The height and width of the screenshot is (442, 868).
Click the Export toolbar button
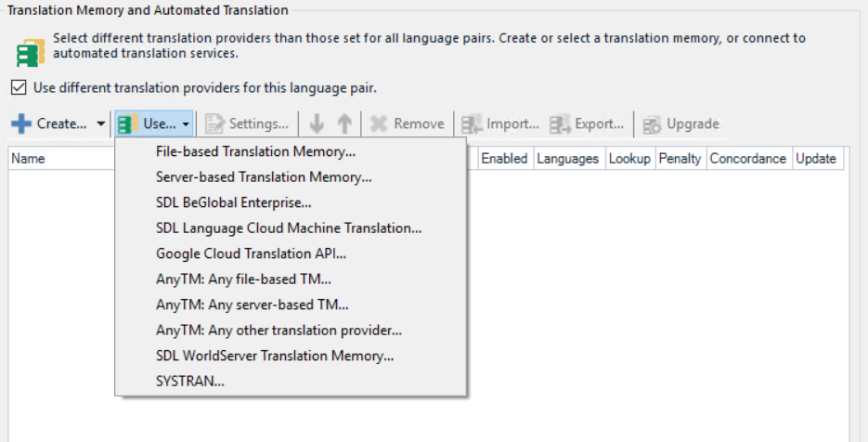click(x=587, y=123)
